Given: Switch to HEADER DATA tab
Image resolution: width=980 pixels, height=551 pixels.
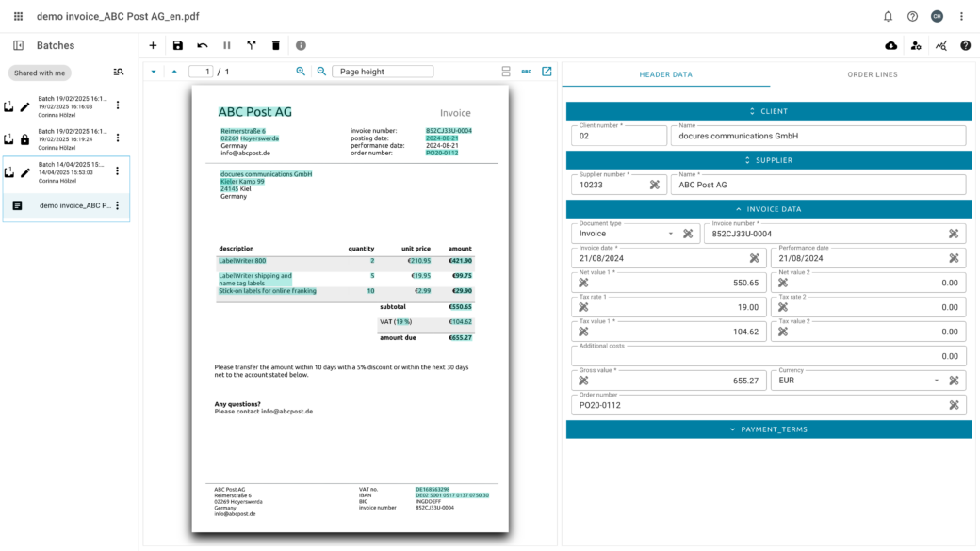Looking at the screenshot, I should pyautogui.click(x=665, y=74).
